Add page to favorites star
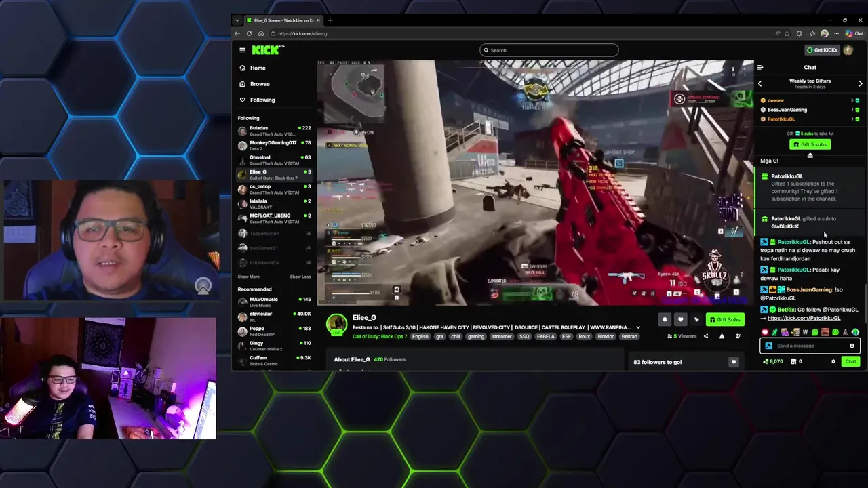The image size is (868, 488). (787, 33)
